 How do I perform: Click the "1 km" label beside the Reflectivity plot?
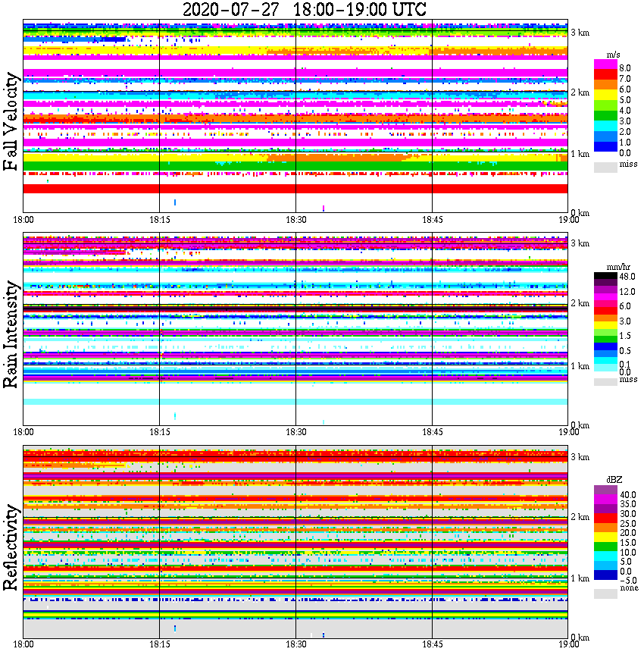click(x=580, y=578)
